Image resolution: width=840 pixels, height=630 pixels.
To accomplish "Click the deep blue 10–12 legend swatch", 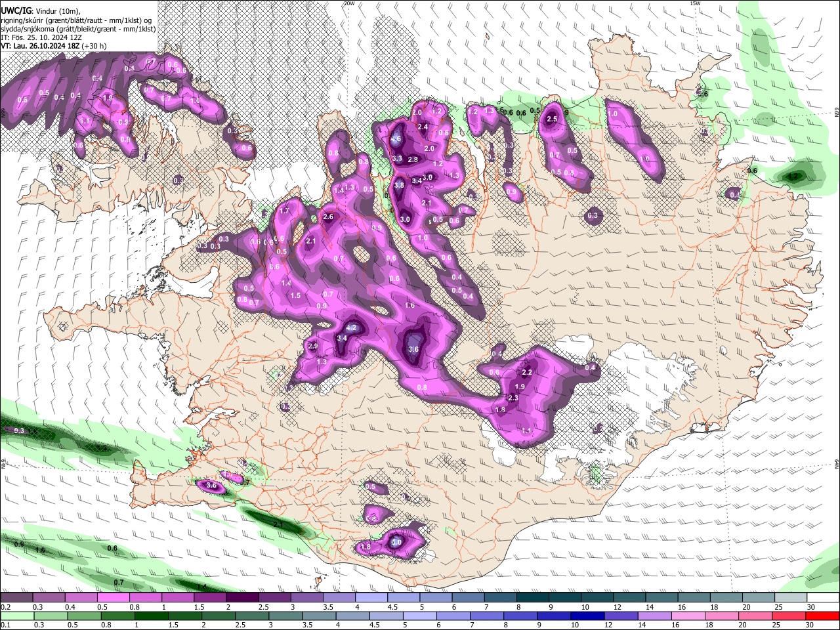I will click(586, 616).
